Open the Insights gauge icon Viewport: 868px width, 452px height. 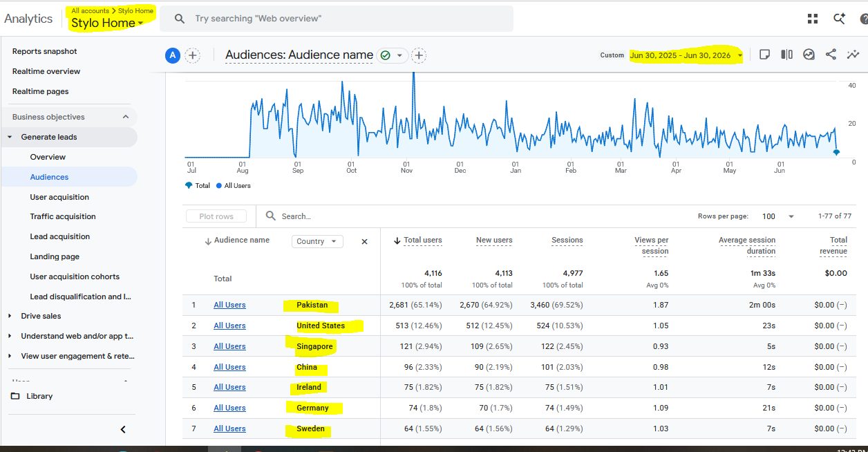(809, 55)
